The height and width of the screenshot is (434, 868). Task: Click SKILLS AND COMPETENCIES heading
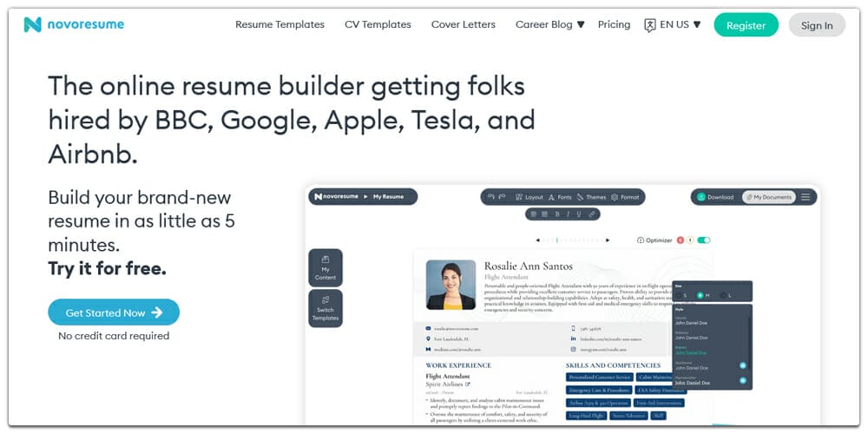tap(613, 365)
